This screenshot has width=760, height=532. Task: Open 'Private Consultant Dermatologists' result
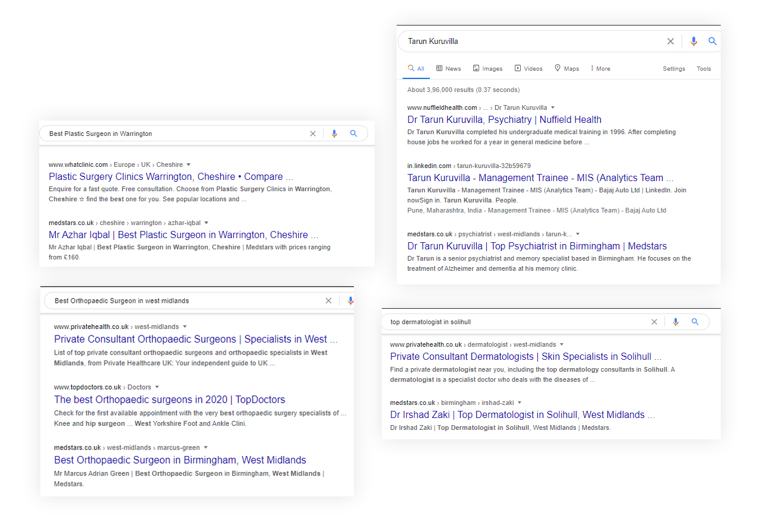pos(525,356)
